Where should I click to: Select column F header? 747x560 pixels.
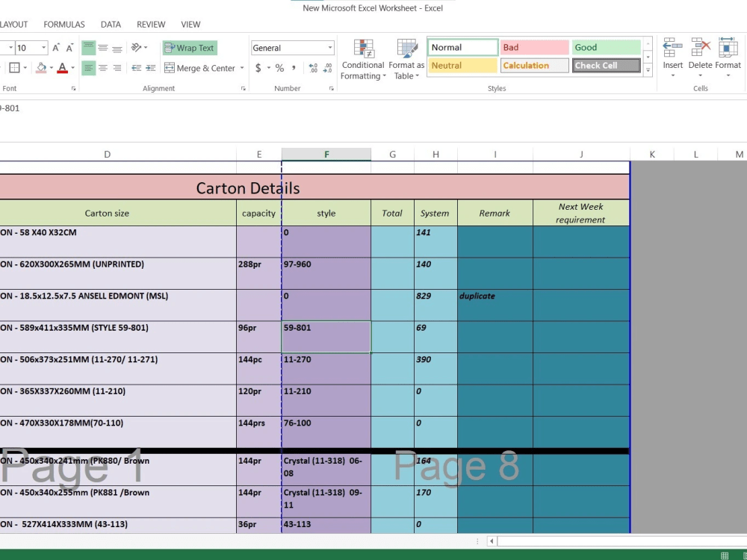[x=326, y=155]
